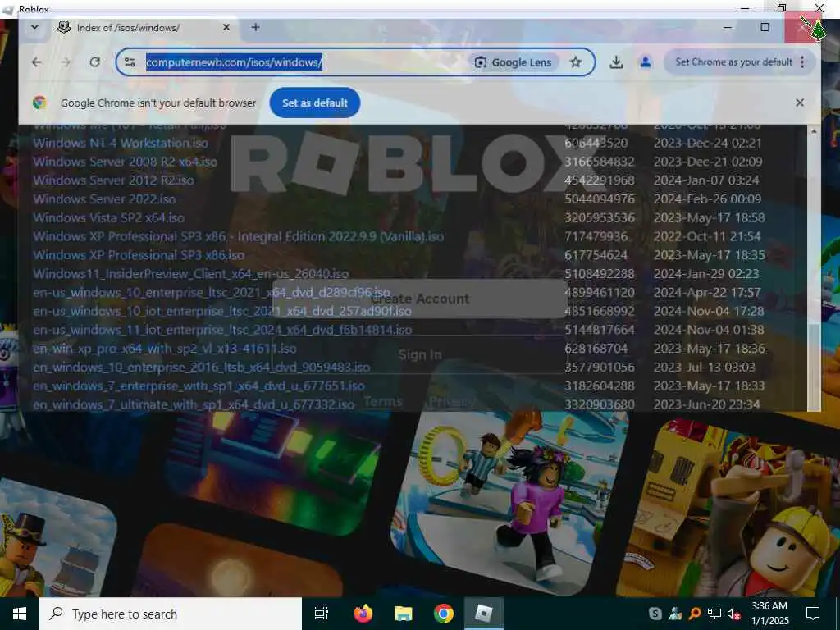Open Windows Vista SP2 x64.iso link

click(x=109, y=218)
